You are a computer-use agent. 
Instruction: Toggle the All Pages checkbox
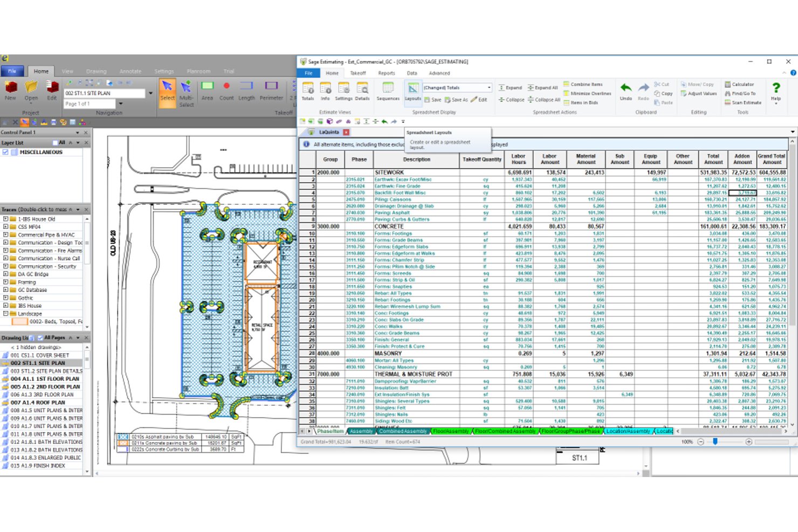pos(39,338)
